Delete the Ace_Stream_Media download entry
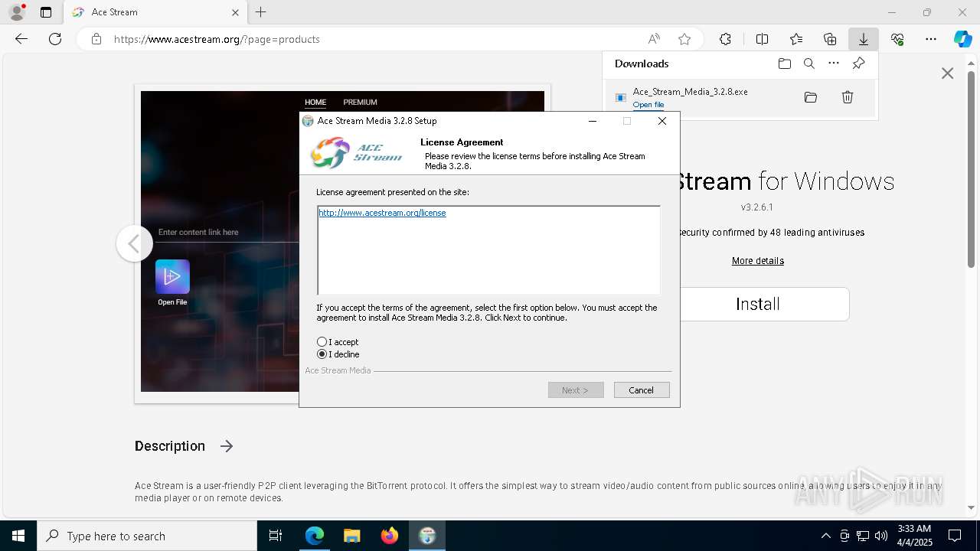The image size is (980, 551). pyautogui.click(x=848, y=97)
